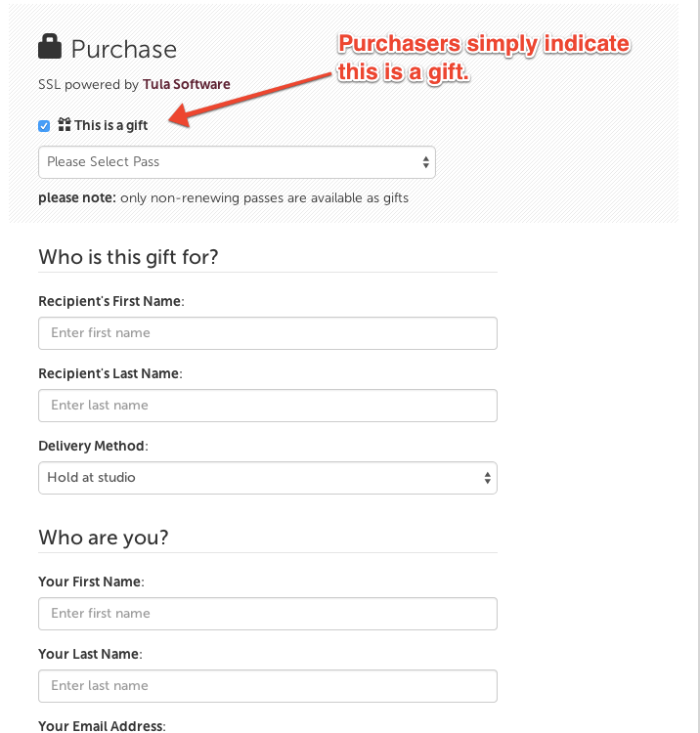Open the Delivery Method dropdown

click(x=268, y=478)
